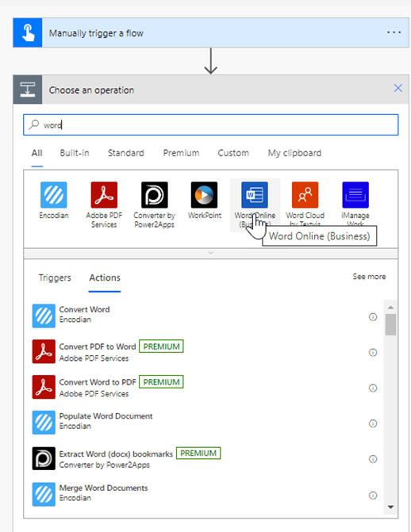Open the My clipboard tab
Screen dimensions: 411x532
click(x=294, y=153)
